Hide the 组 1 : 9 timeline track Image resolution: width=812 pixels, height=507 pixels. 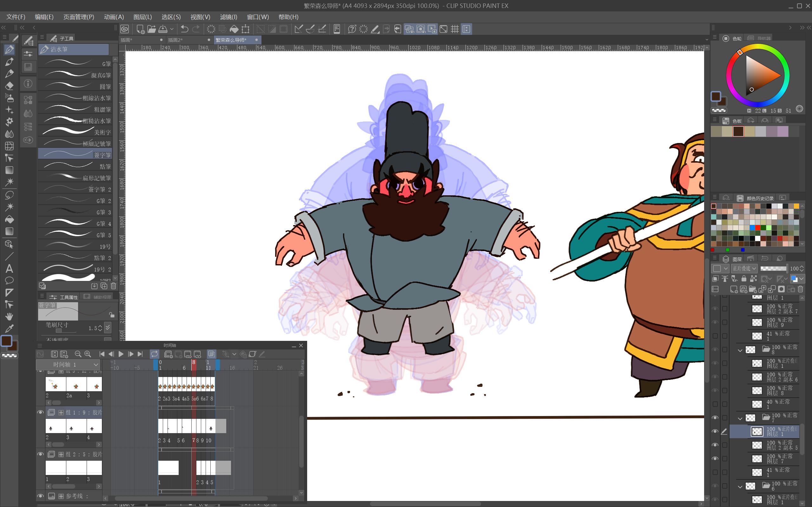(x=40, y=412)
